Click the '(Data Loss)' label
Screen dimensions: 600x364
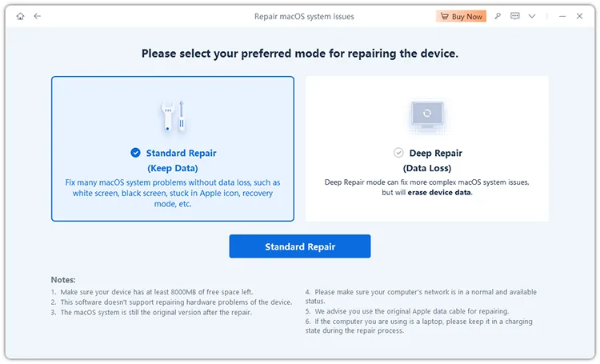click(427, 168)
